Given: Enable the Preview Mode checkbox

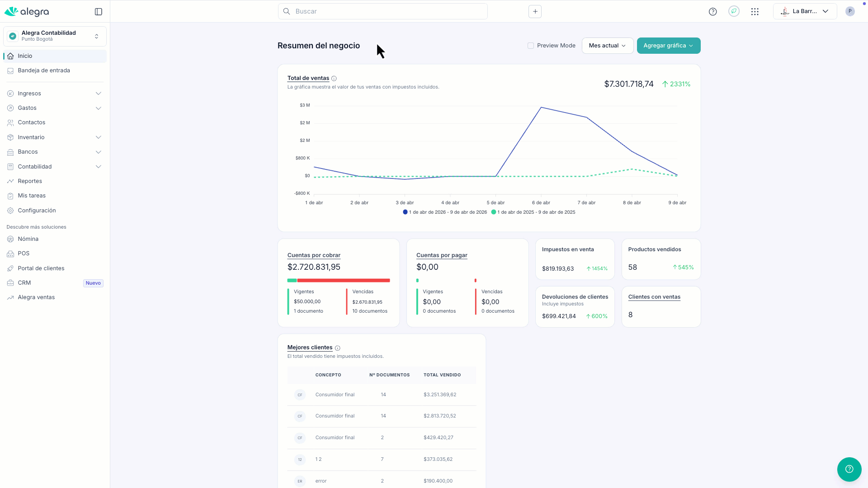Looking at the screenshot, I should tap(531, 46).
